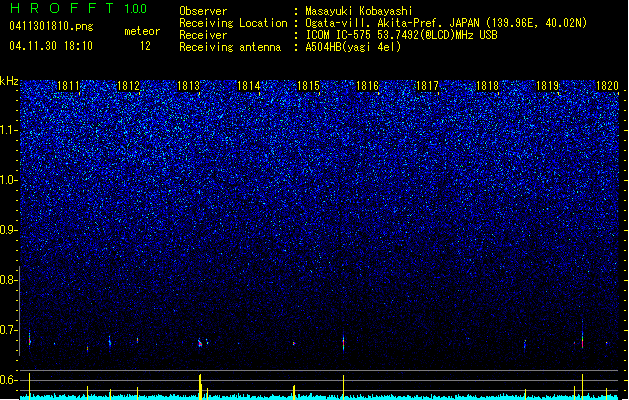
Task: Select the filename 0411301810.png
Action: [x=51, y=26]
